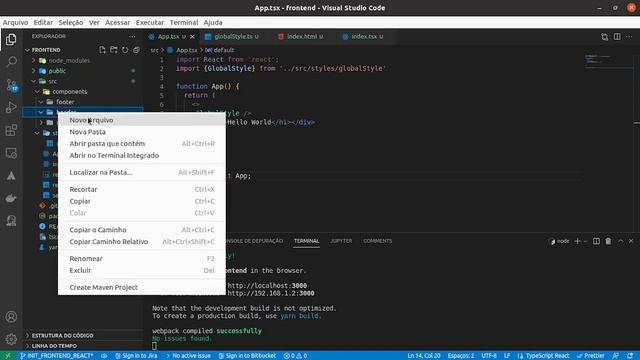
Task: Split the editor to the right
Action: 617,37
